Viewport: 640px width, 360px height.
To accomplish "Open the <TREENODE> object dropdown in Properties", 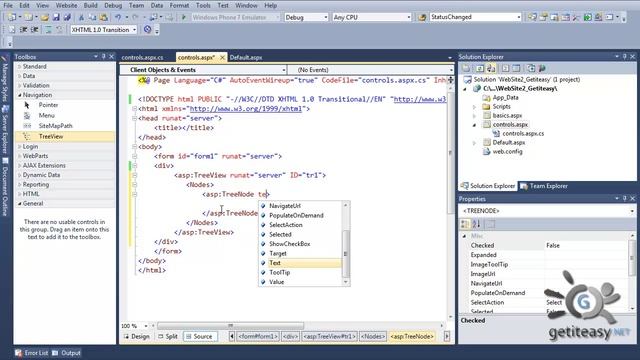I will 632,211.
